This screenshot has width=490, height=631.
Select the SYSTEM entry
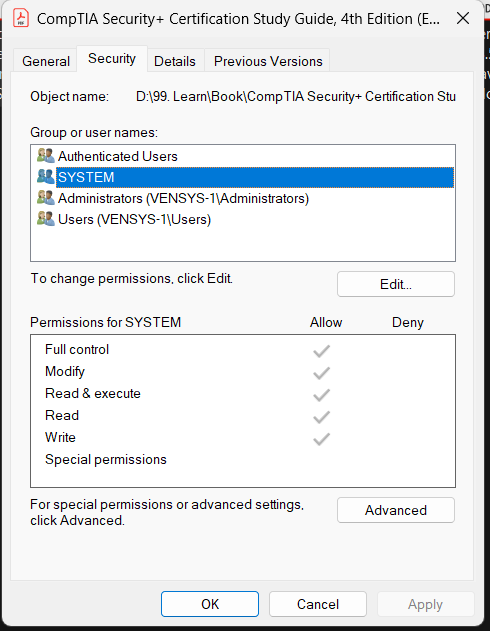click(255, 177)
